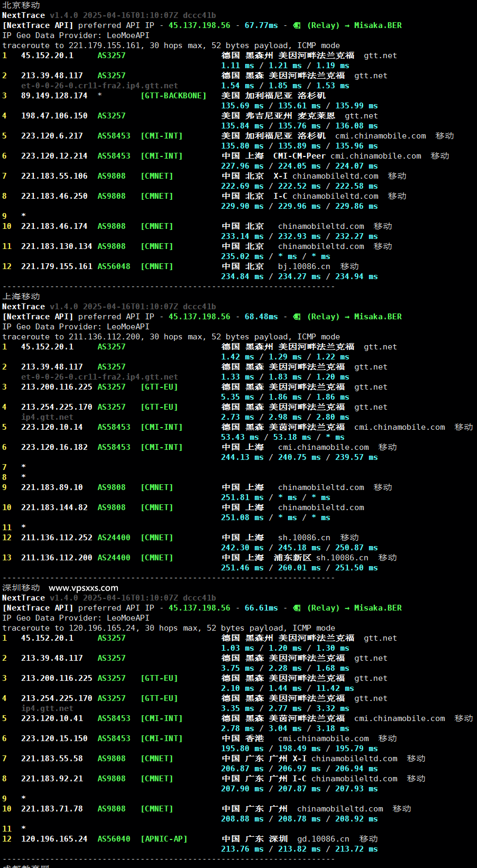Select the latency value 260.01 ms

tap(299, 568)
